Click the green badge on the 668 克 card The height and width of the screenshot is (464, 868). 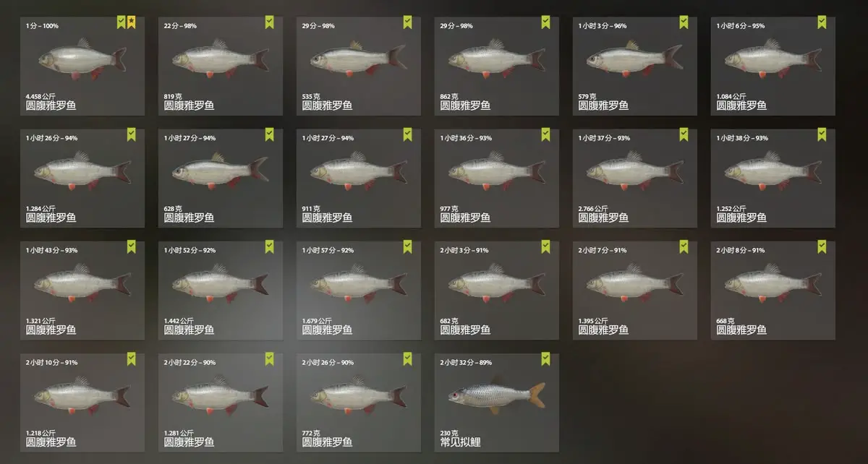click(822, 246)
